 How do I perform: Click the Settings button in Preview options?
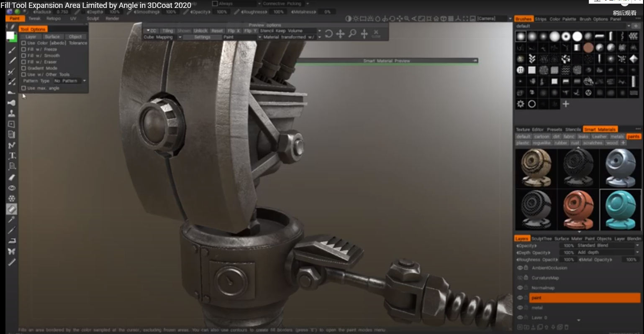(202, 37)
